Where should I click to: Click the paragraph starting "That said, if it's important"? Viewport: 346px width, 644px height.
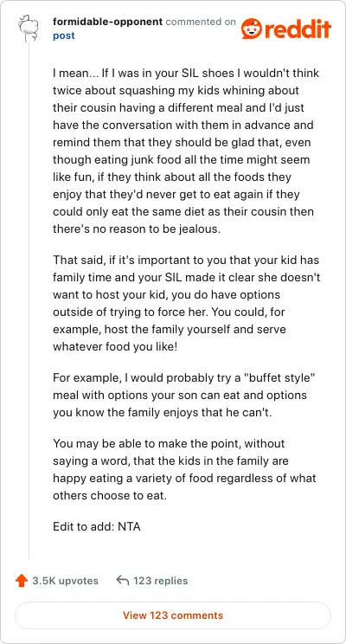[186, 304]
